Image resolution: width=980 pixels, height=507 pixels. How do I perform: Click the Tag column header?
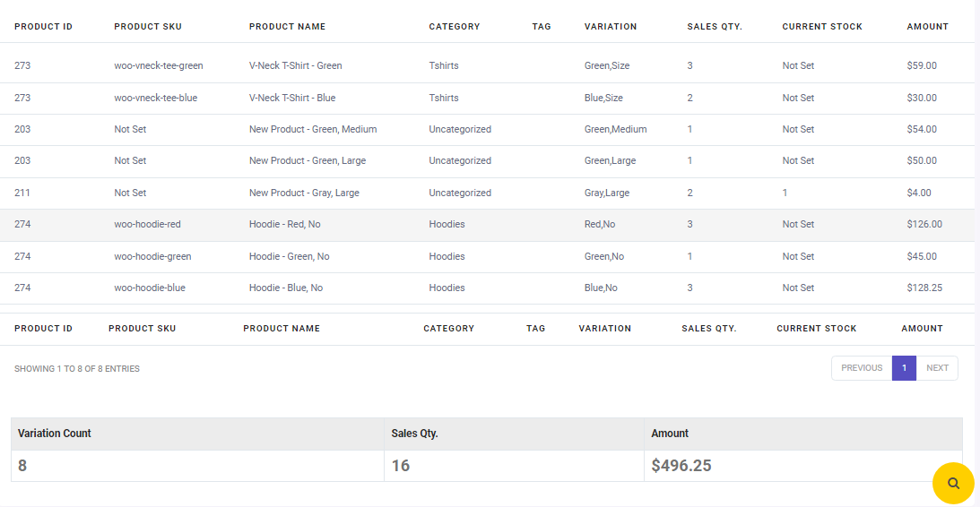click(542, 27)
